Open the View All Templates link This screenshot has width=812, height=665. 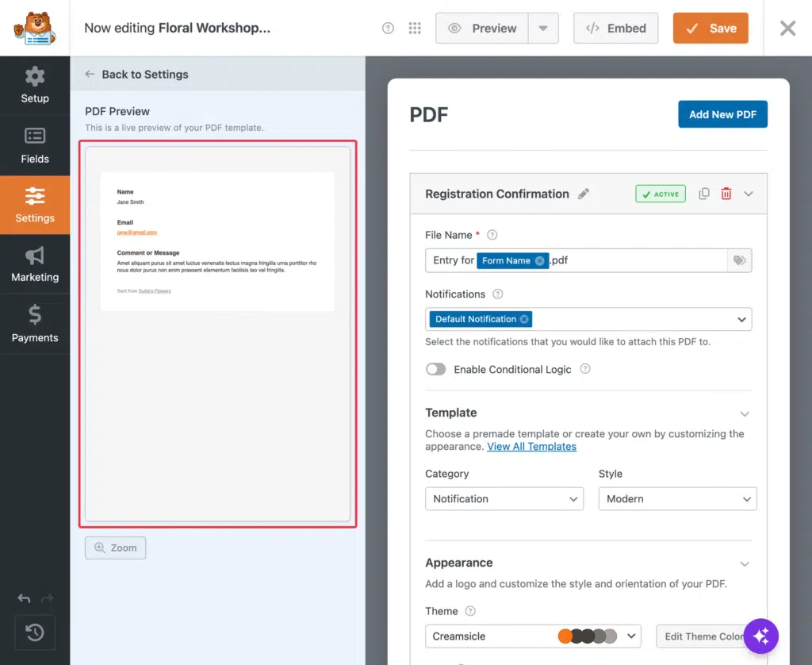pos(531,447)
